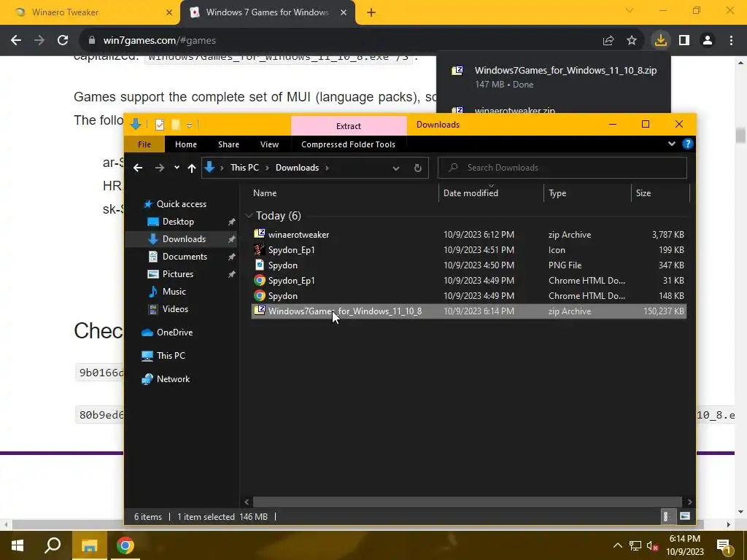The image size is (747, 560).
Task: Select This PC in navigation pane
Action: pos(171,356)
